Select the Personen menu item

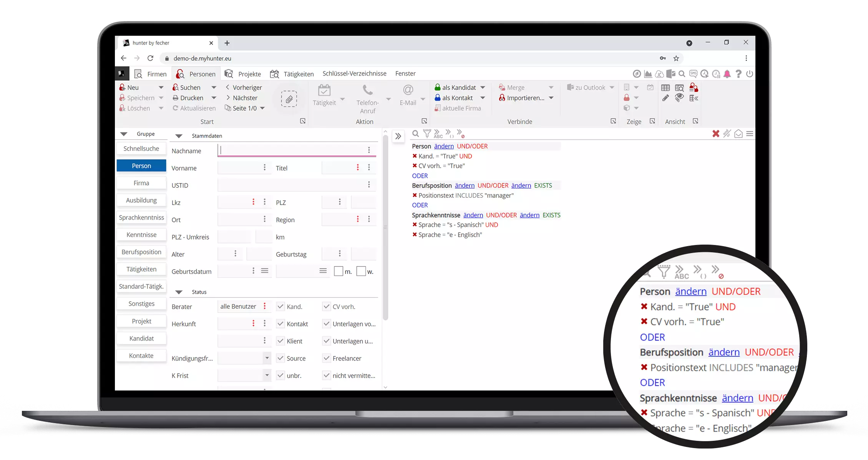click(202, 73)
